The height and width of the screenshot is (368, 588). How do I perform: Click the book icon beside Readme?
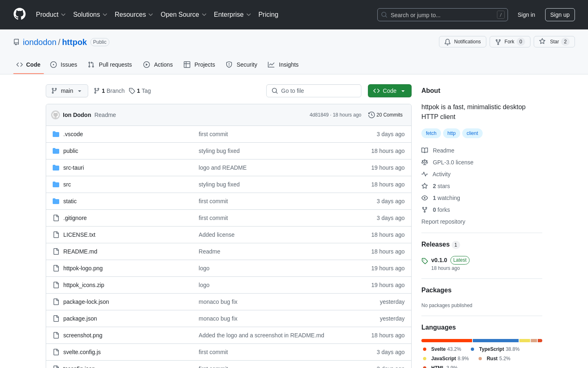point(425,150)
